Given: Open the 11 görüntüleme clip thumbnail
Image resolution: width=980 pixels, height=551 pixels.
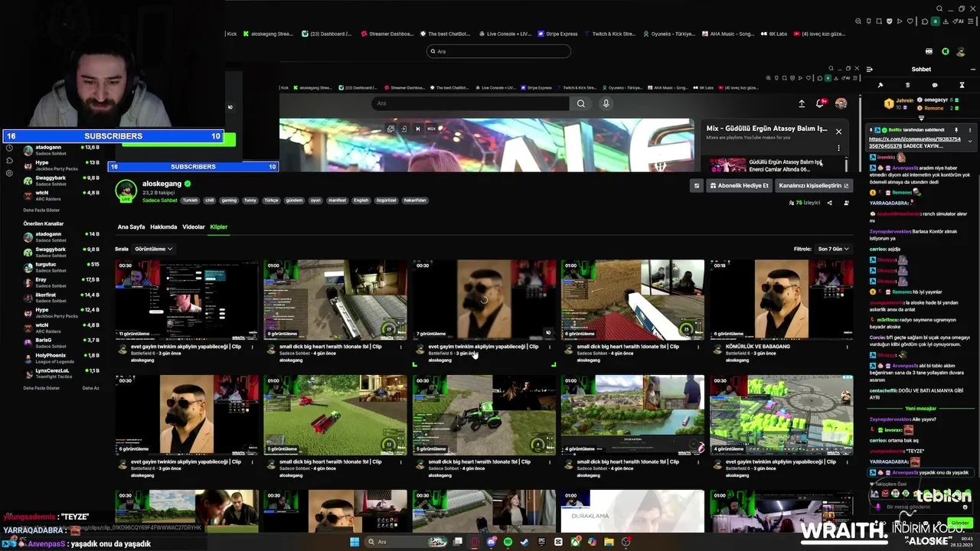Looking at the screenshot, I should pyautogui.click(x=187, y=299).
